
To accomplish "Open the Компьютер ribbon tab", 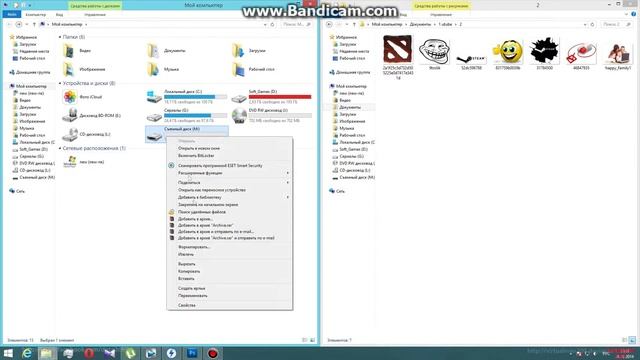I will pos(36,15).
